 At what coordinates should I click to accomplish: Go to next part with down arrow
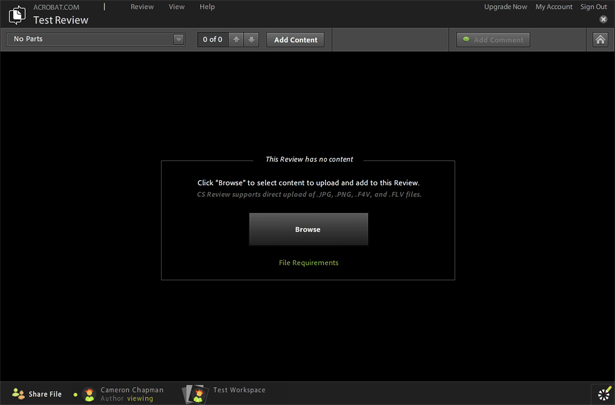tap(251, 40)
